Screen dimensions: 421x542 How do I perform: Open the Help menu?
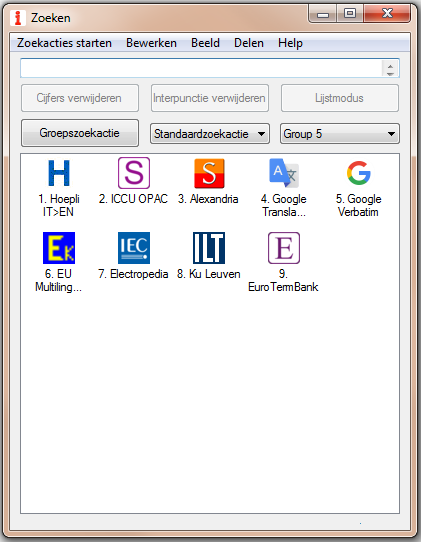click(x=290, y=43)
